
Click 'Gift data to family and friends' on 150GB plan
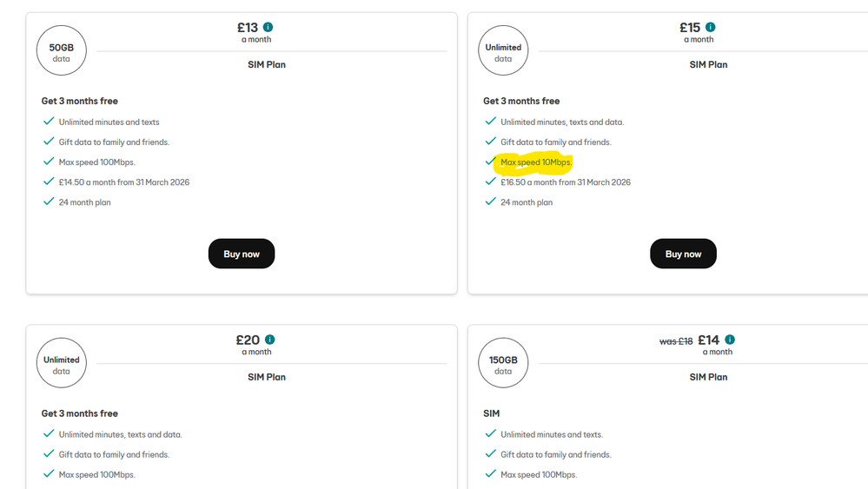point(556,454)
